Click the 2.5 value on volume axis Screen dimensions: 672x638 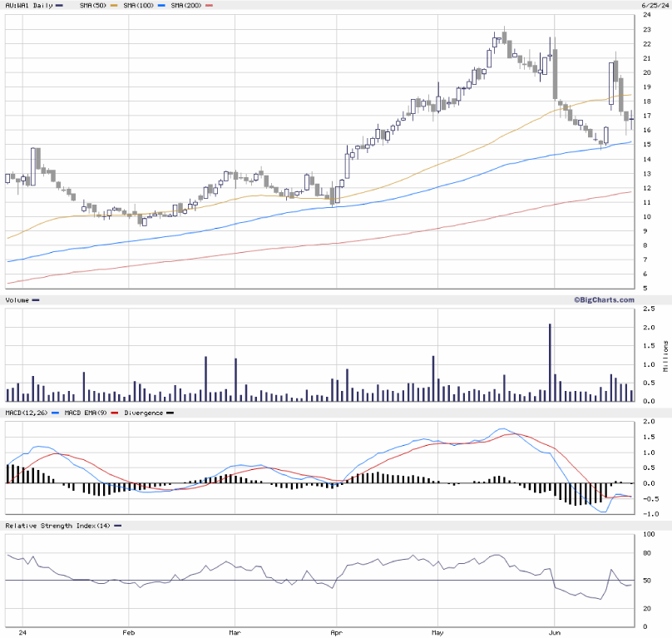pos(648,309)
